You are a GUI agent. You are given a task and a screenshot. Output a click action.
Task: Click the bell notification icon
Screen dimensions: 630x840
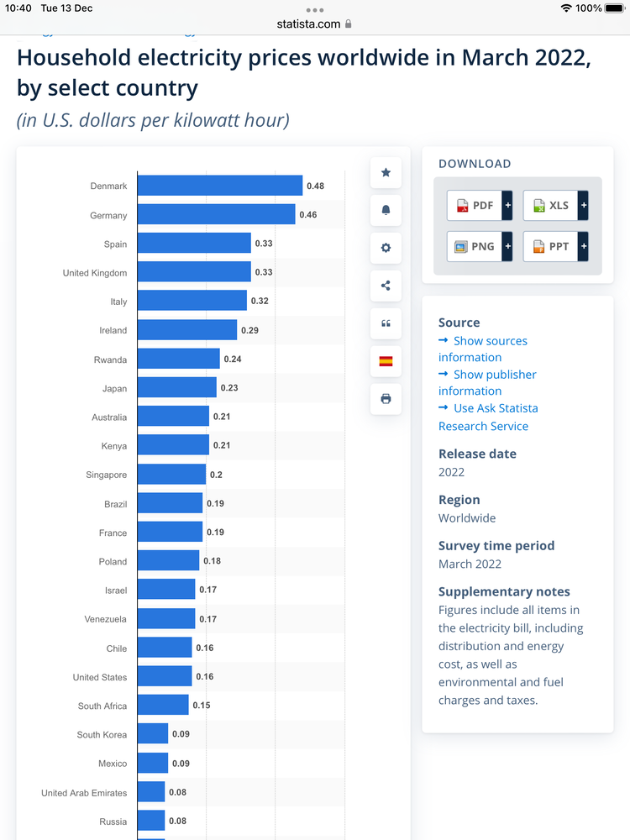click(386, 210)
